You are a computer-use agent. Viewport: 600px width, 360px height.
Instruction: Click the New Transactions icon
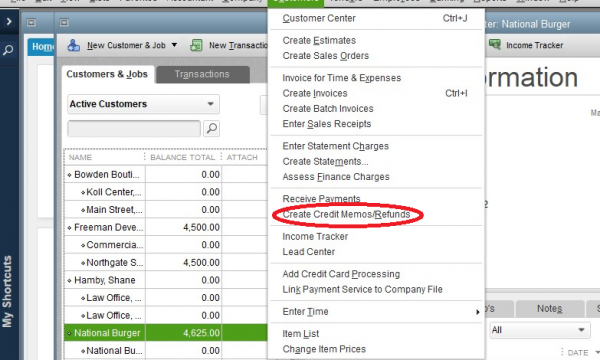(196, 45)
